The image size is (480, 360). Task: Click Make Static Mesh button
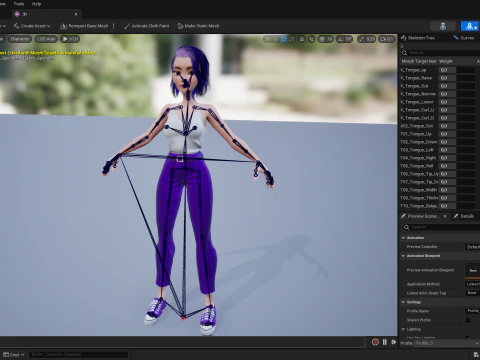(x=198, y=26)
